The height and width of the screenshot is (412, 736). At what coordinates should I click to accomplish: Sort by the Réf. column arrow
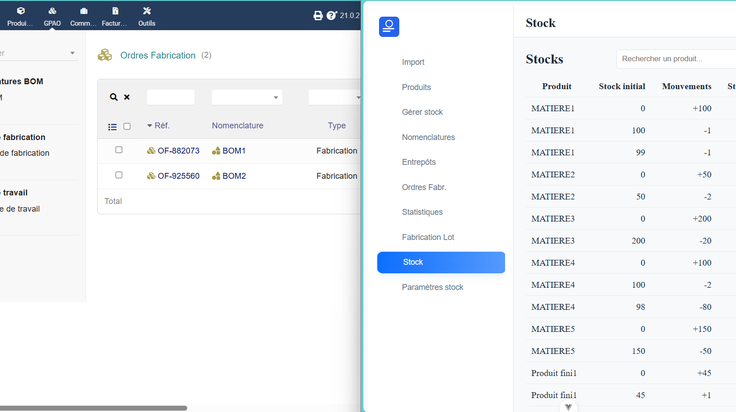(149, 125)
